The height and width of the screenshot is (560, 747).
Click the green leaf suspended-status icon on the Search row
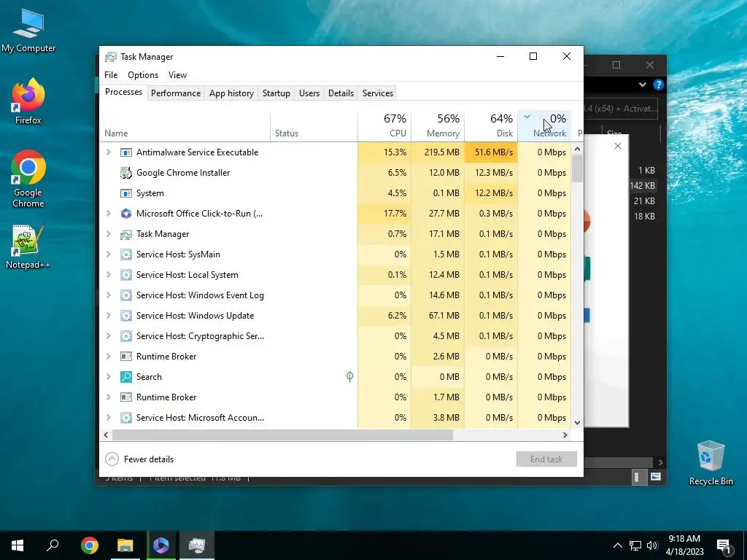(349, 377)
